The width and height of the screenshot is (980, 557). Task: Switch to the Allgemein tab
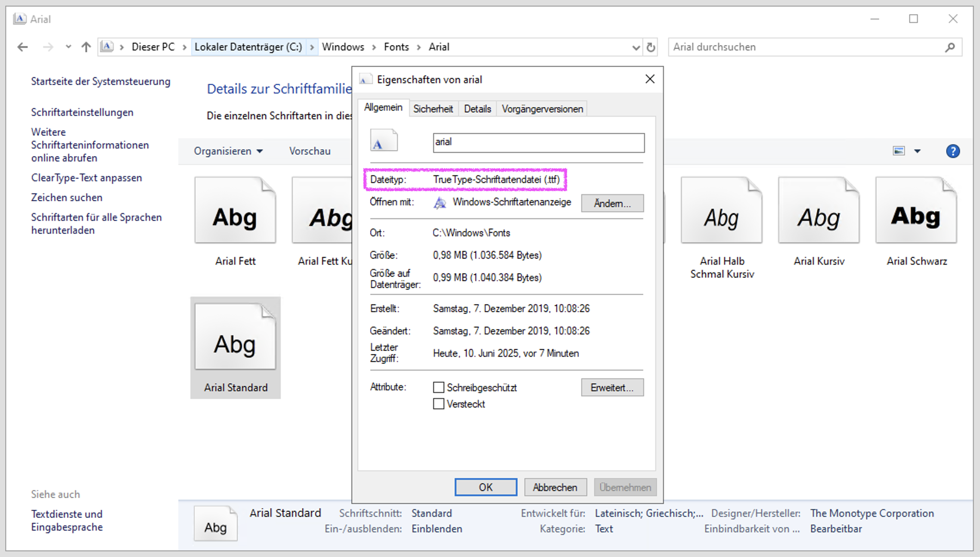click(x=383, y=108)
